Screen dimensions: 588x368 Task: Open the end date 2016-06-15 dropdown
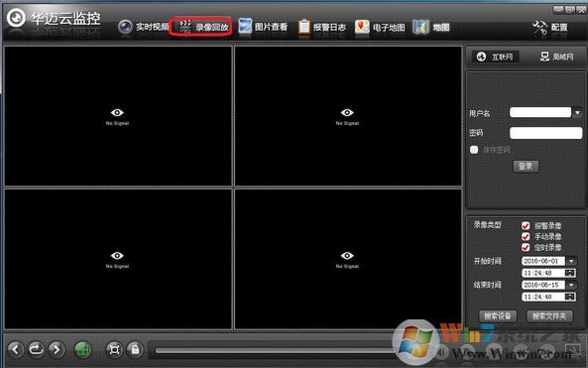[x=571, y=285]
